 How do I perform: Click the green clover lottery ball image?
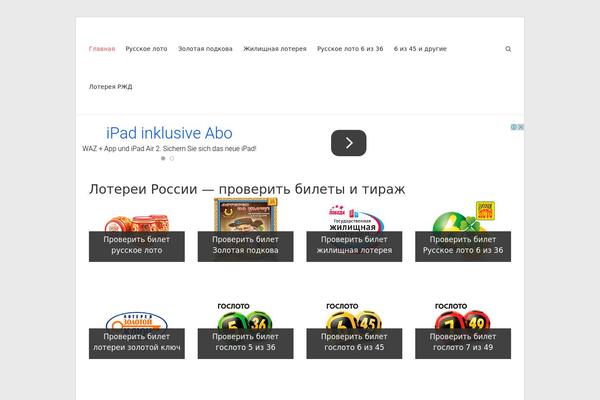pos(464,217)
